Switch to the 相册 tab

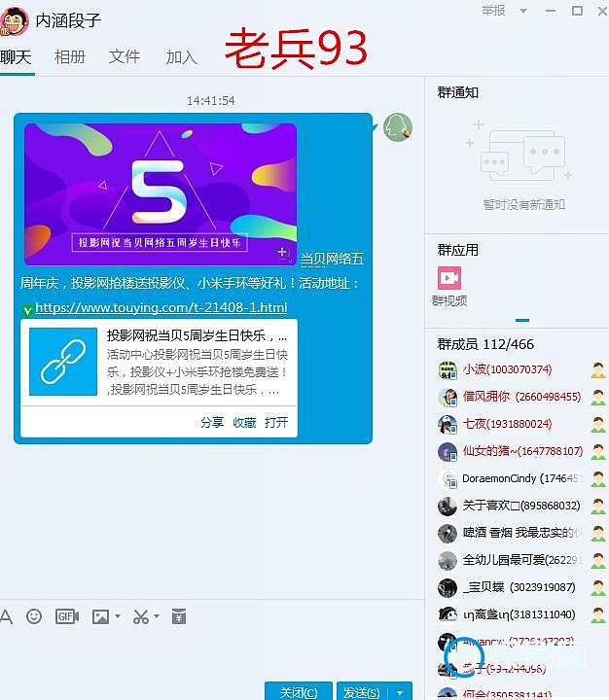coord(70,57)
